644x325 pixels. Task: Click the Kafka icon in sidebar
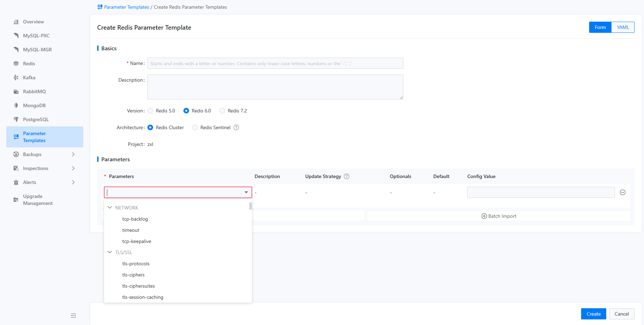pyautogui.click(x=16, y=77)
